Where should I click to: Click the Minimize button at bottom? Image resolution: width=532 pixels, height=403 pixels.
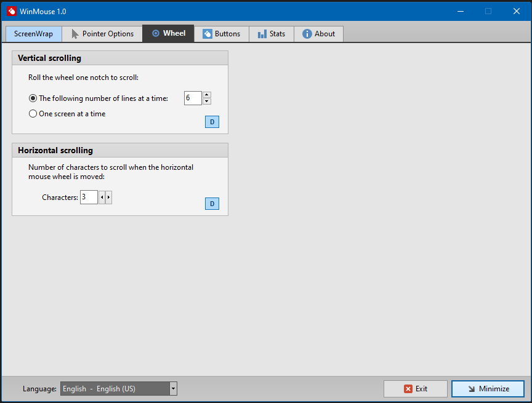(x=488, y=389)
